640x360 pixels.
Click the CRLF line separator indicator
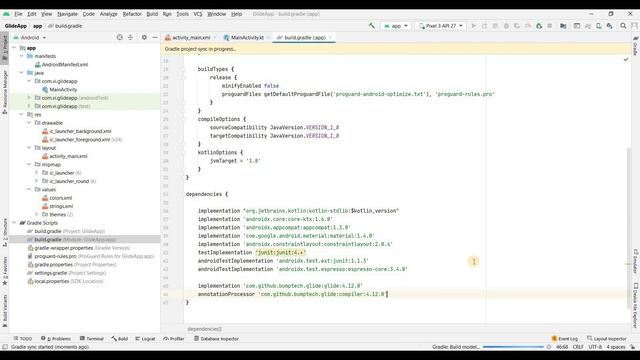click(578, 347)
